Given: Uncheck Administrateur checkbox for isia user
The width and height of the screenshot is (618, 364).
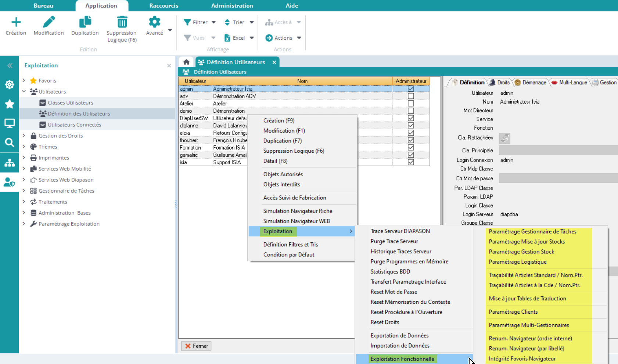Looking at the screenshot, I should (411, 162).
